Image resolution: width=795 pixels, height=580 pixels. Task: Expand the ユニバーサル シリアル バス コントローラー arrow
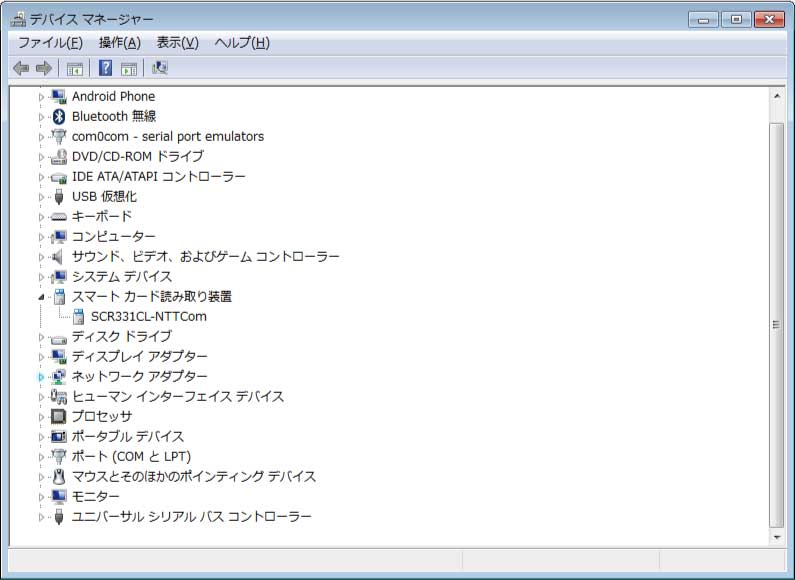point(42,517)
